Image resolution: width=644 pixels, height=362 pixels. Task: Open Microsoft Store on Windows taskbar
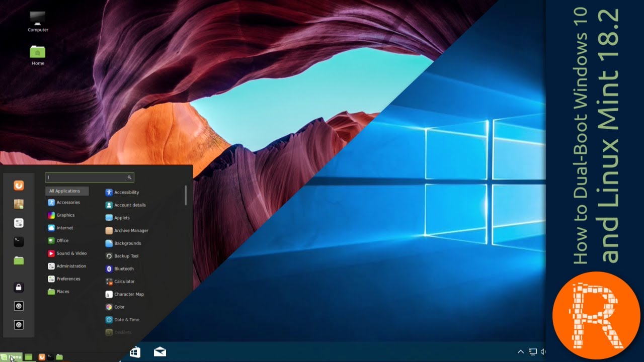click(135, 352)
